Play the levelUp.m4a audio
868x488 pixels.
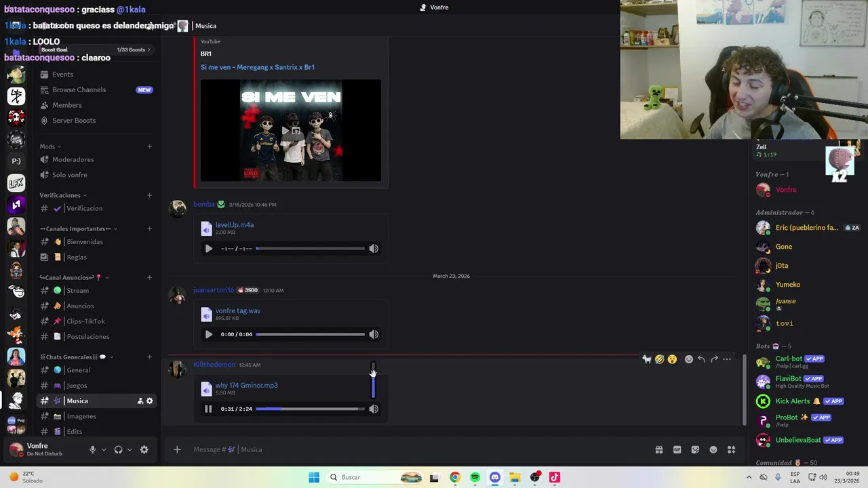click(x=208, y=248)
